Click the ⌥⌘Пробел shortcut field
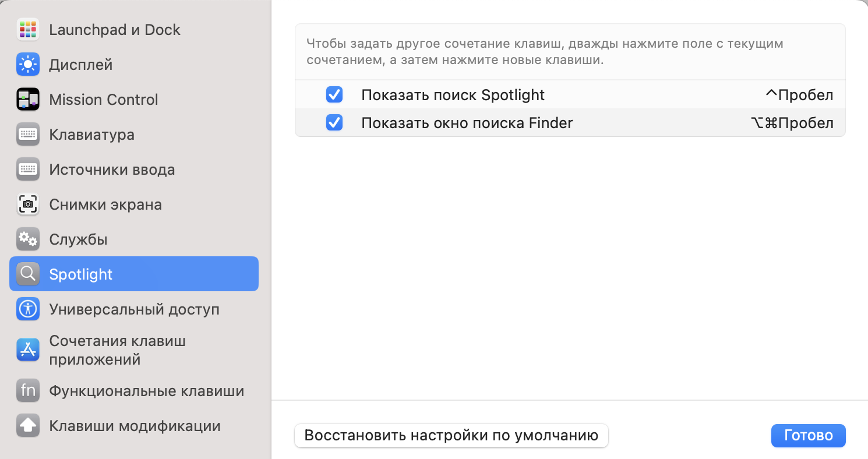The image size is (868, 459). click(792, 123)
